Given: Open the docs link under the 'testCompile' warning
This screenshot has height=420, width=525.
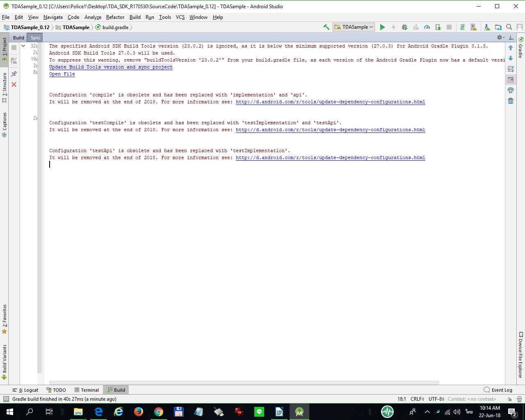Looking at the screenshot, I should click(330, 130).
